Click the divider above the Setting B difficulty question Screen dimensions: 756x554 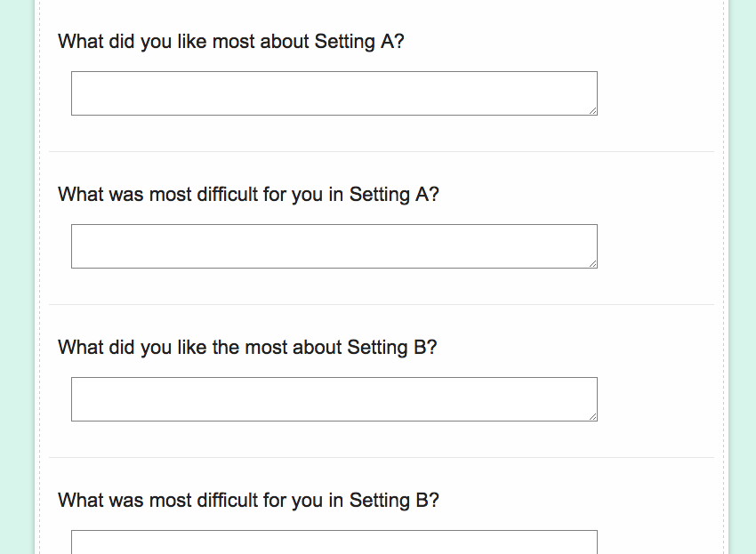382,458
